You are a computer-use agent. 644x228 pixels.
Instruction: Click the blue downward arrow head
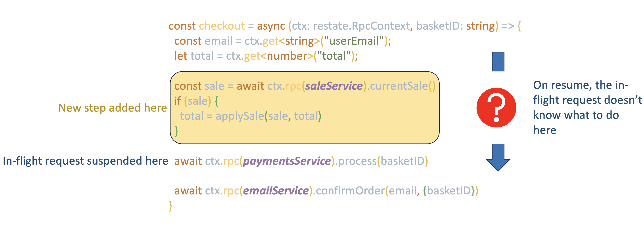[x=498, y=163]
